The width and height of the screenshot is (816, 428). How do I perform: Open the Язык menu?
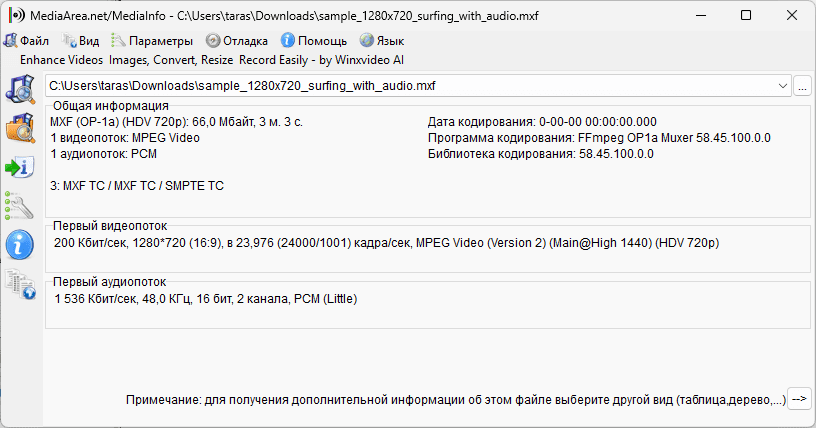[381, 41]
